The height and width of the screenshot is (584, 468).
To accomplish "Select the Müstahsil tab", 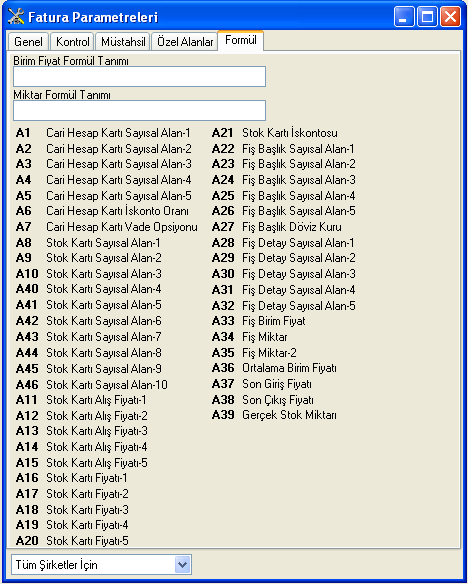I will (123, 41).
